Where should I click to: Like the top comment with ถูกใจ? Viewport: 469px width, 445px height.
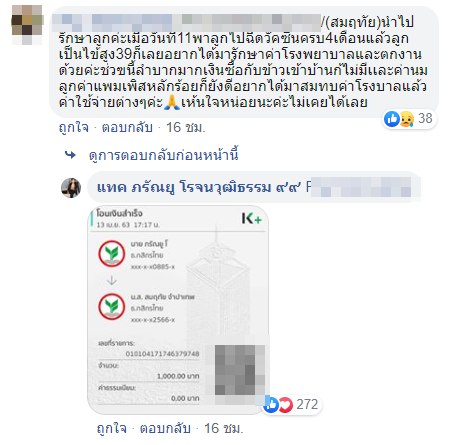coord(74,128)
